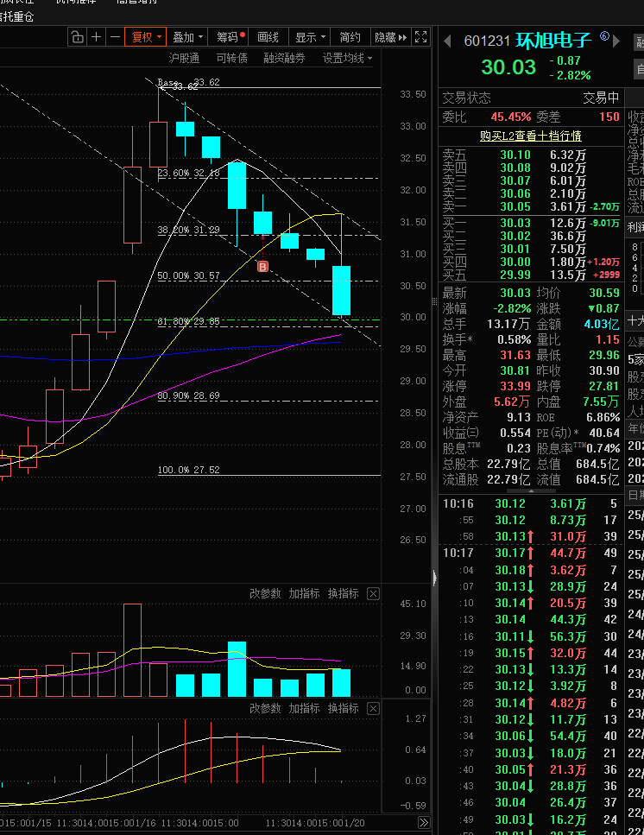Click 换指标 in the MACD indicator panel
This screenshot has width=644, height=835.
[x=344, y=709]
